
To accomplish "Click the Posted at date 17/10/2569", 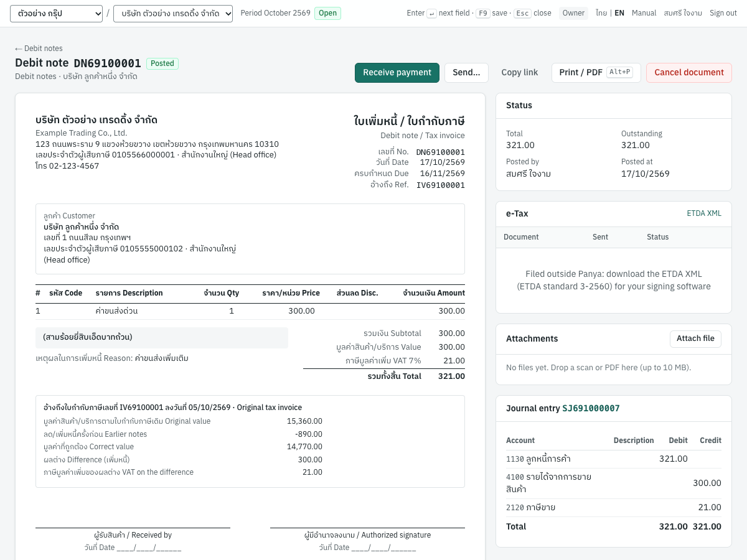I will 646,174.
